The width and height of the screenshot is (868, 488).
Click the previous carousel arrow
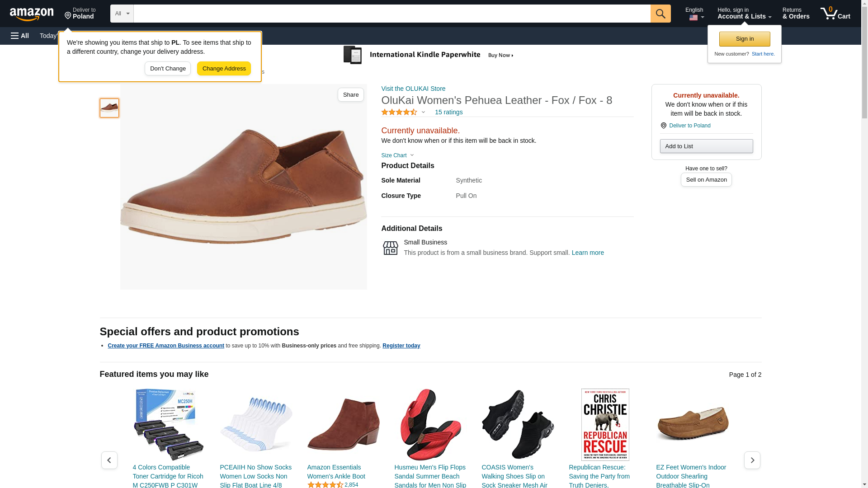[109, 460]
